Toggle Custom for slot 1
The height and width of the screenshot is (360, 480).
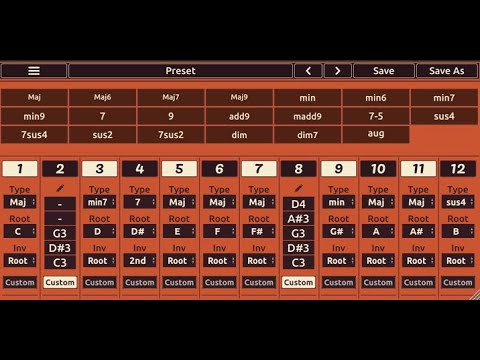(20, 282)
